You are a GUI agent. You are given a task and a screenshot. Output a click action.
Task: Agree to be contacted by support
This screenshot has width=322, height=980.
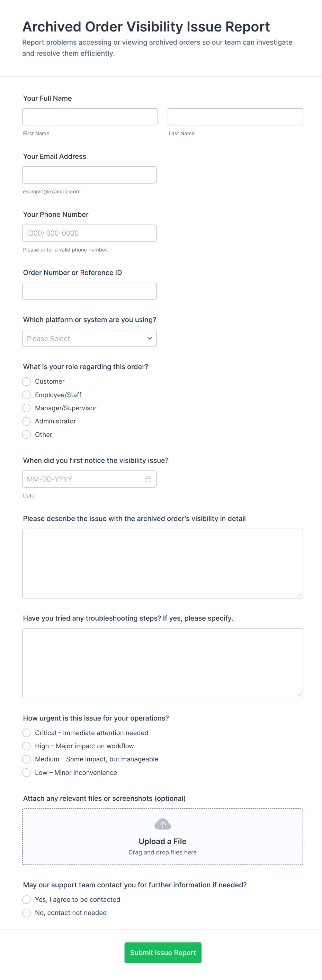click(x=27, y=899)
